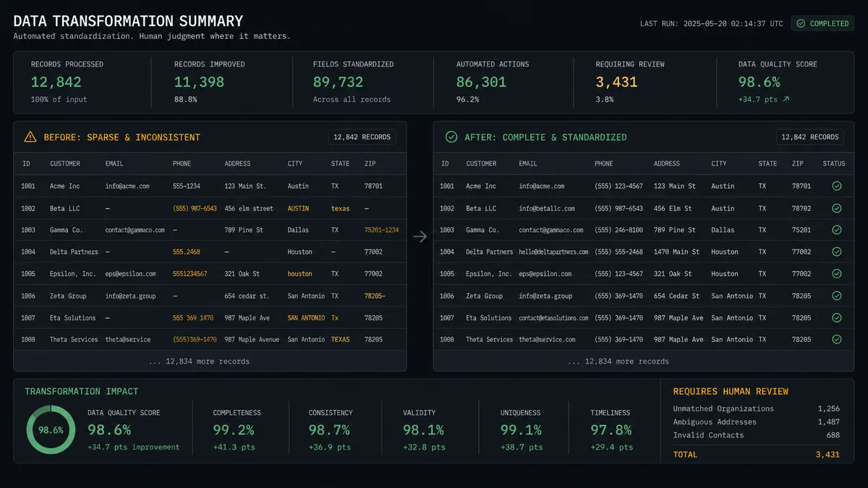Screen dimensions: 868x488
Task: Click the highlighted phone 555.2468
Action: 187,252
